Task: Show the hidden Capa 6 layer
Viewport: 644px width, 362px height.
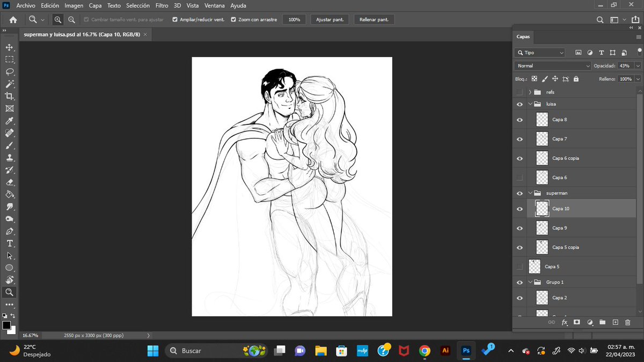Action: coord(519,178)
